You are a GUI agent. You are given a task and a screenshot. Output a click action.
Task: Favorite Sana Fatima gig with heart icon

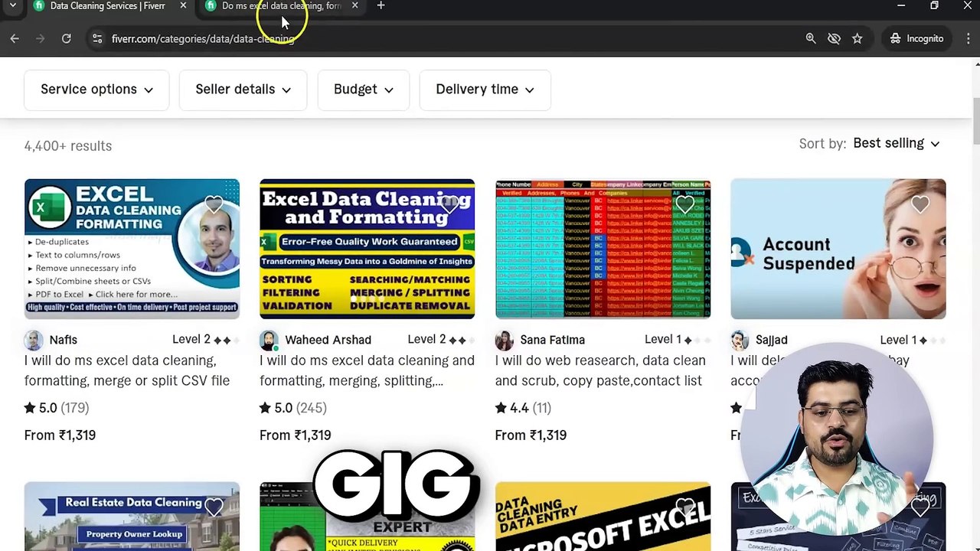point(684,204)
